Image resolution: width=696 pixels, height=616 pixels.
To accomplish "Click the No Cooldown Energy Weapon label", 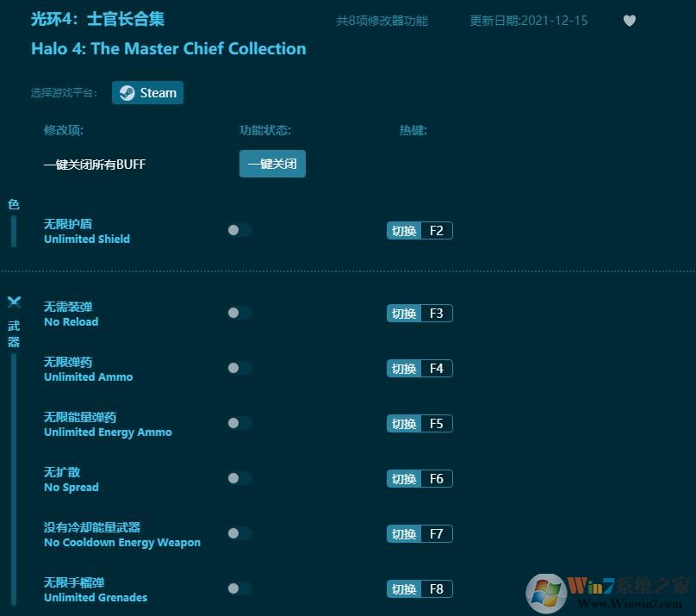I will (122, 542).
